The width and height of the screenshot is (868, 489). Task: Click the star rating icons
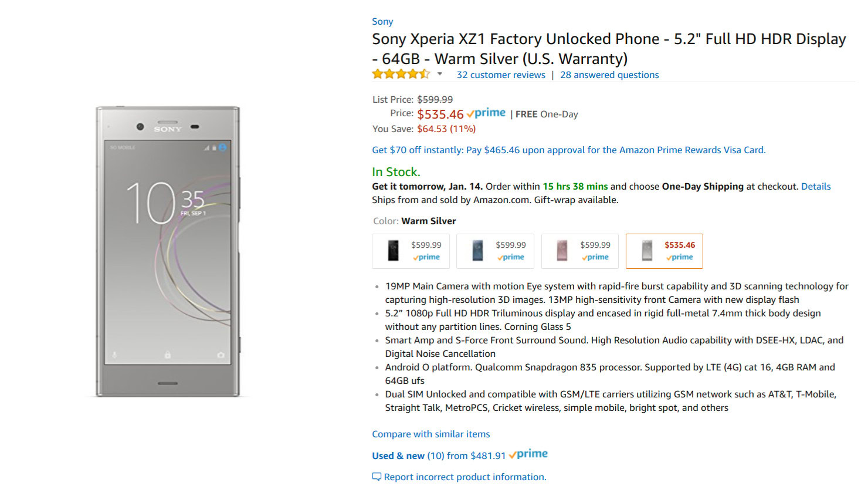[x=401, y=75]
